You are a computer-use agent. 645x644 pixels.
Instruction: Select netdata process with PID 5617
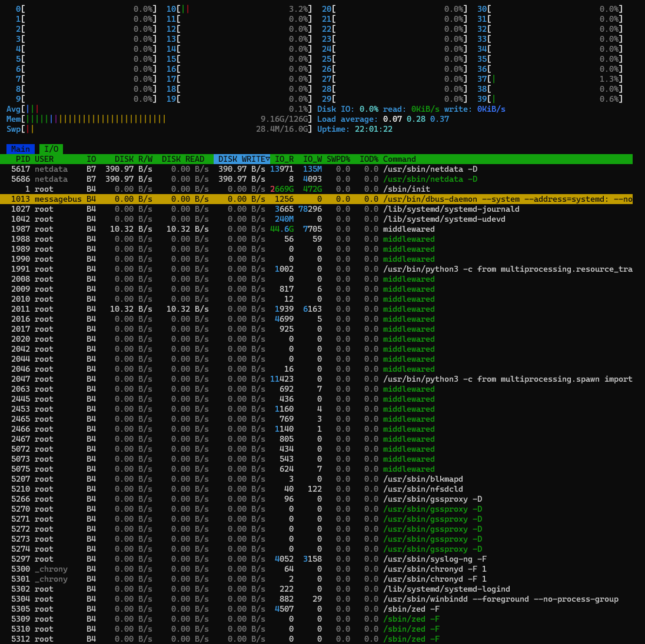click(x=317, y=169)
